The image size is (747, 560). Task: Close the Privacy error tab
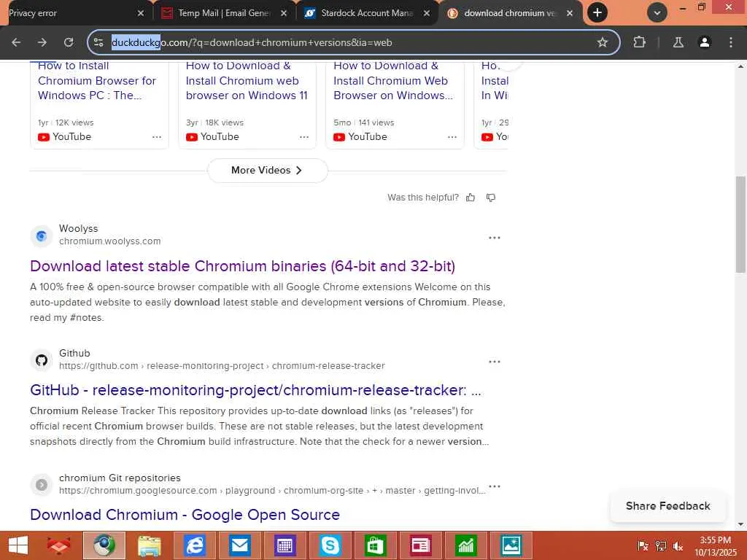(141, 13)
